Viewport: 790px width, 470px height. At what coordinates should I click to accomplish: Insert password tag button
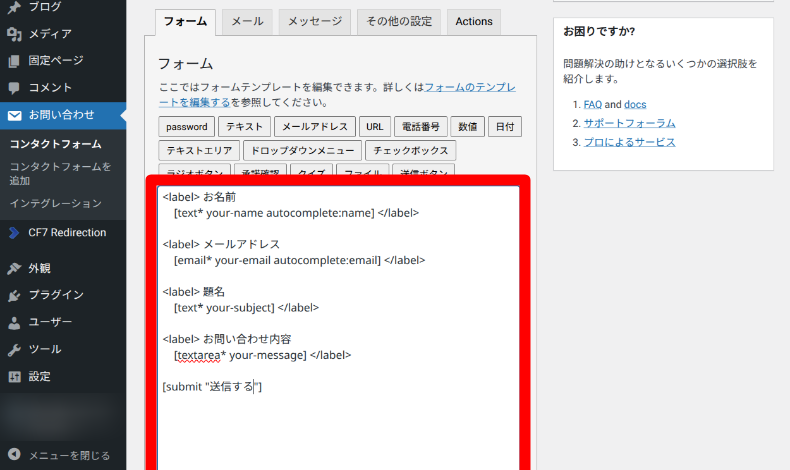click(x=186, y=127)
